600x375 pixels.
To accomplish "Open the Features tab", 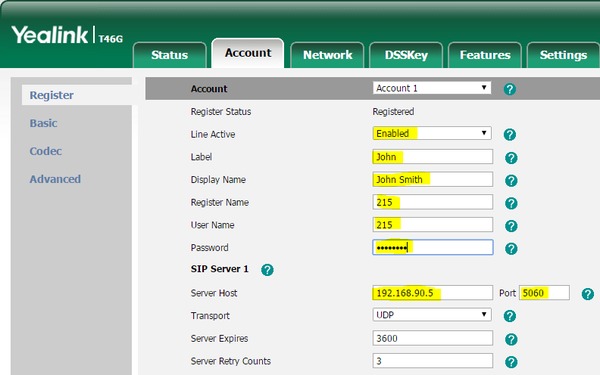I will point(485,55).
